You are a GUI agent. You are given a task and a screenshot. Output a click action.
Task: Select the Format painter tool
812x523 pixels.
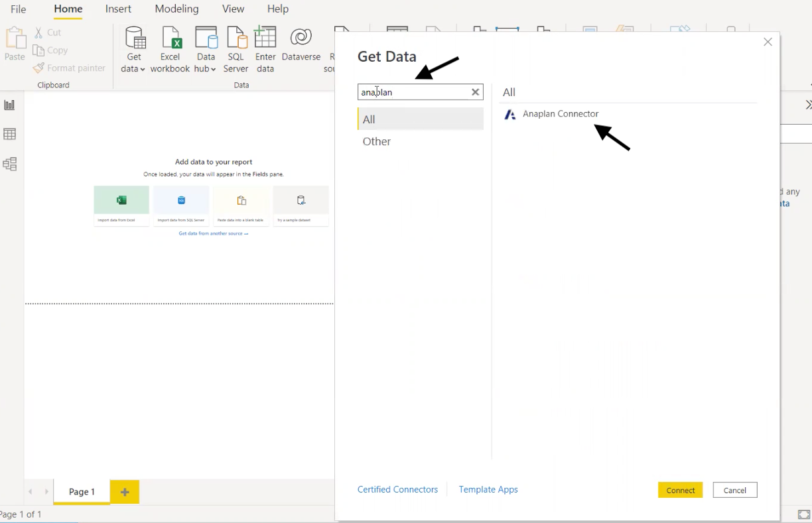[x=69, y=68]
